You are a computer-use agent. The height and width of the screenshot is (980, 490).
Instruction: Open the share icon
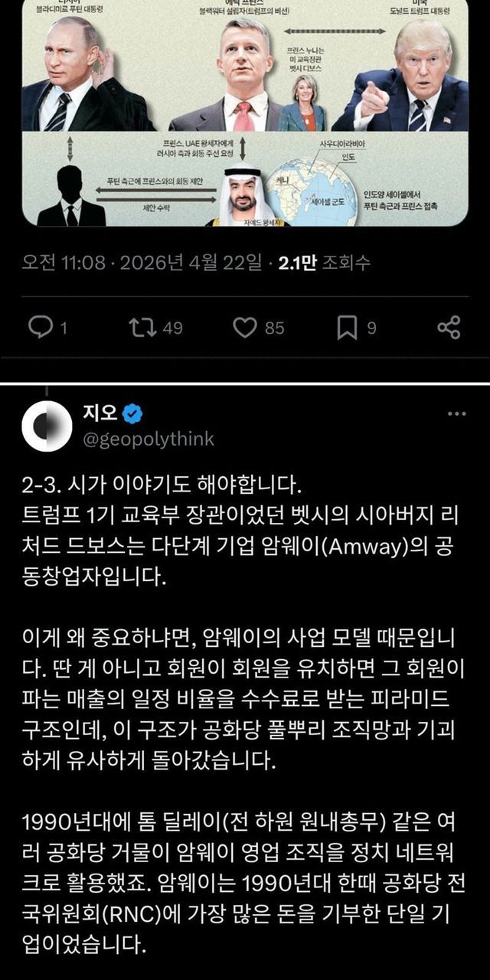[449, 328]
